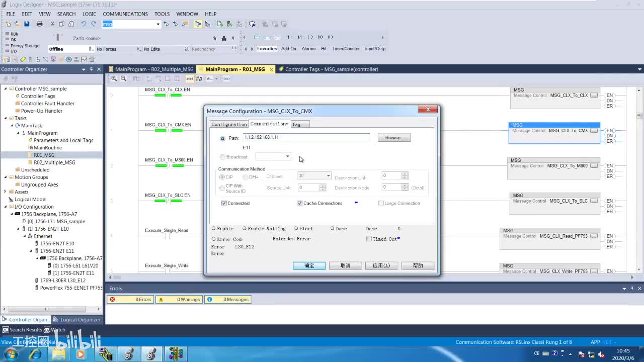Viewport: 644px width, 362px height.
Task: Click the Paste icon in the toolbar
Action: 71,24
